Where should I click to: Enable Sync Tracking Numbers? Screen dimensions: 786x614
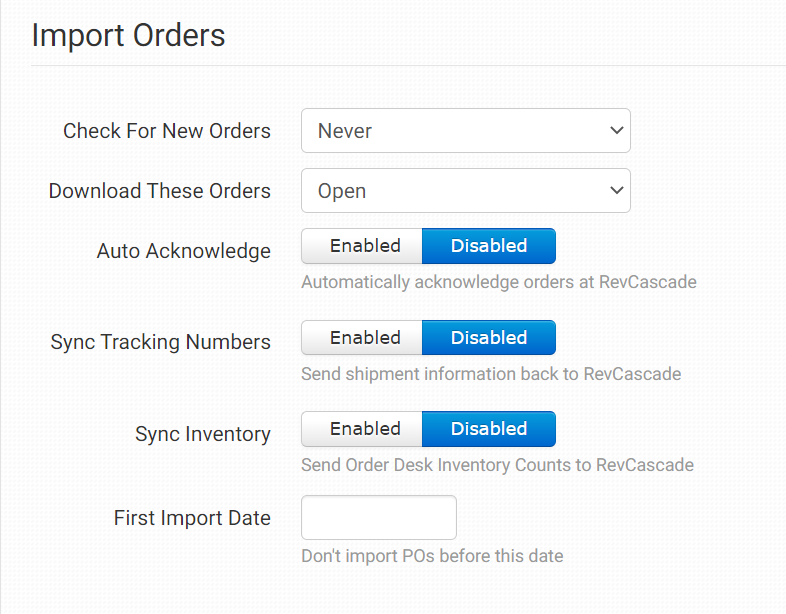pyautogui.click(x=364, y=338)
